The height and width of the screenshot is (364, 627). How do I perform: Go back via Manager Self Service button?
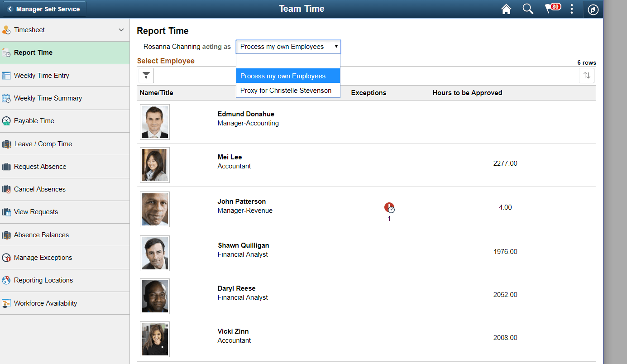point(44,9)
